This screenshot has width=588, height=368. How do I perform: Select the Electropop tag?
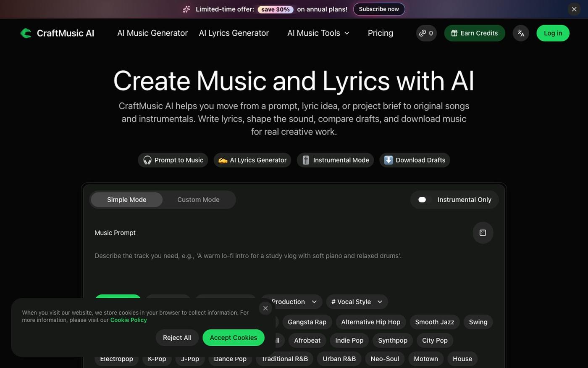pos(117,359)
